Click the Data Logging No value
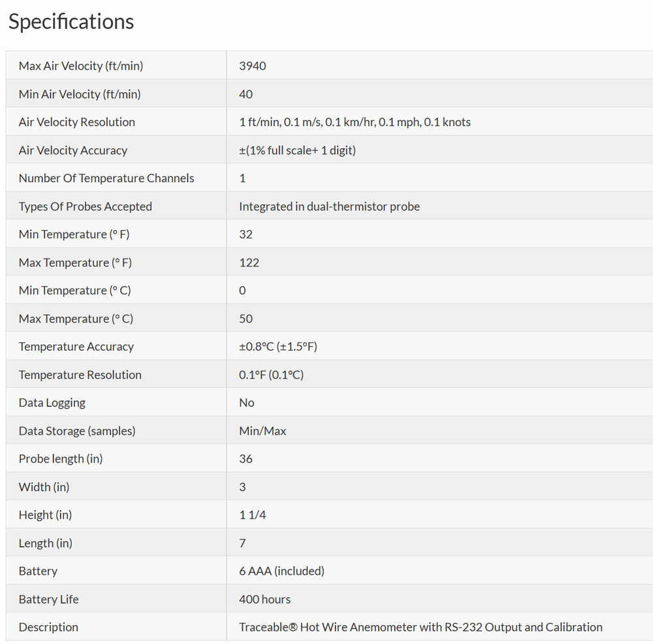The height and width of the screenshot is (644, 653). 247,403
